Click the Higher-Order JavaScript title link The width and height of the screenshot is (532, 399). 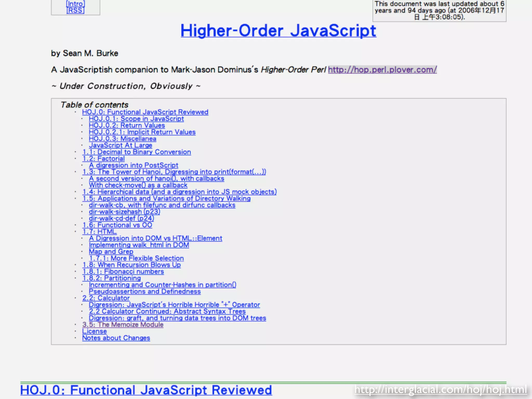point(278,31)
